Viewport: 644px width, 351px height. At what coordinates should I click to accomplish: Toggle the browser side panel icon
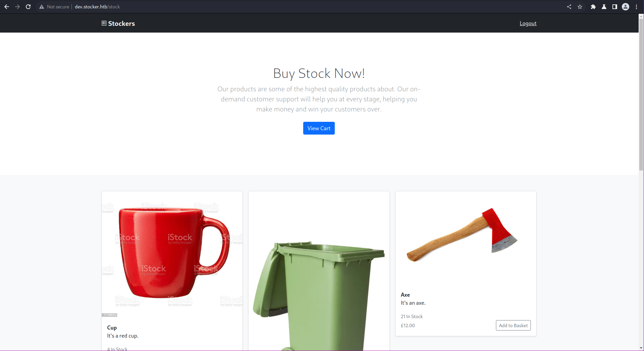pos(615,7)
